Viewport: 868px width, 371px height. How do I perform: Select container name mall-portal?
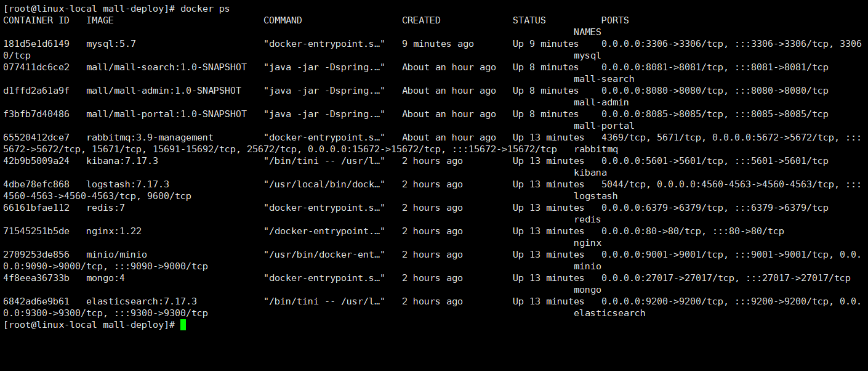(x=604, y=126)
